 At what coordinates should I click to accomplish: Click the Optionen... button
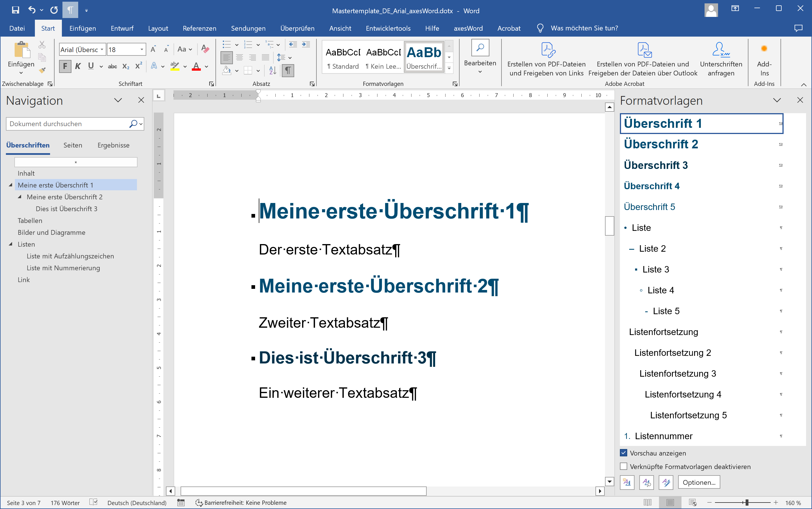pos(699,482)
